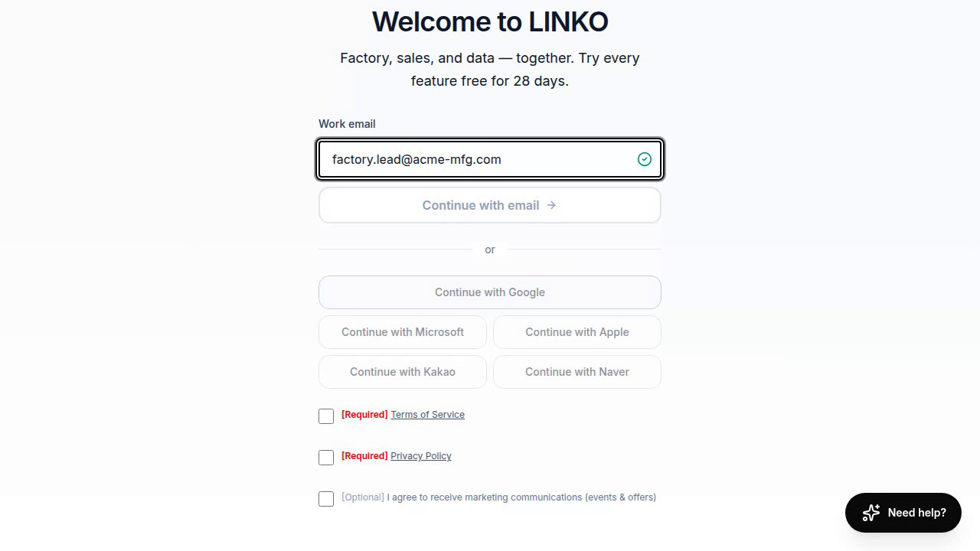Click the sparkle icon in Need help
Image resolution: width=980 pixels, height=551 pixels.
(871, 513)
